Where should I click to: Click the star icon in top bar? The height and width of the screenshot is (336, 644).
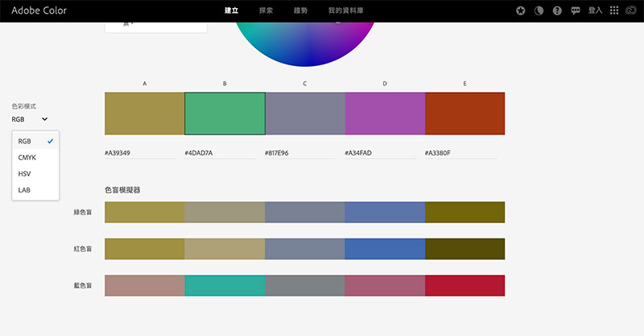[521, 11]
